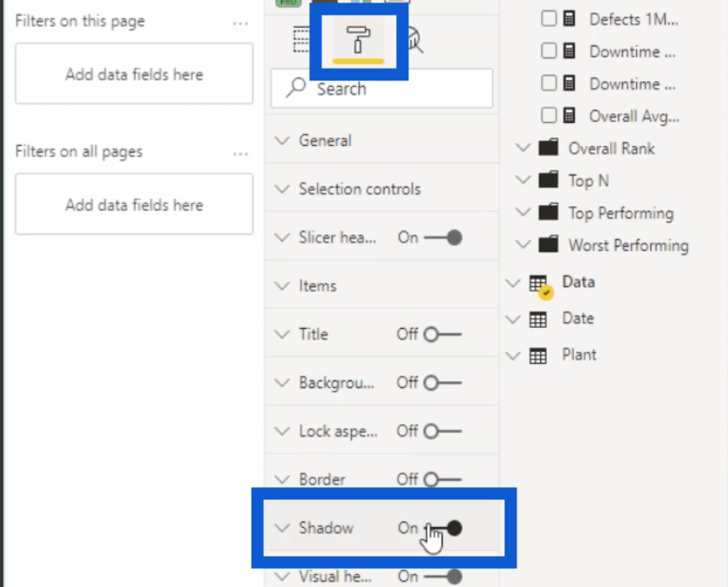Select the Worst Performing folder name
The image size is (728, 587).
[628, 245]
